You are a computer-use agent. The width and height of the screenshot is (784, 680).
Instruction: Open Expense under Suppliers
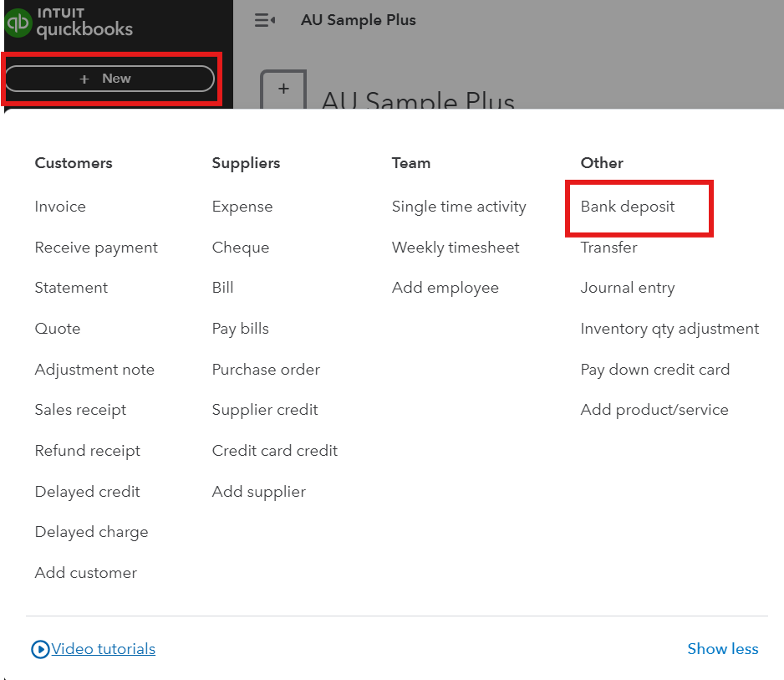(242, 207)
